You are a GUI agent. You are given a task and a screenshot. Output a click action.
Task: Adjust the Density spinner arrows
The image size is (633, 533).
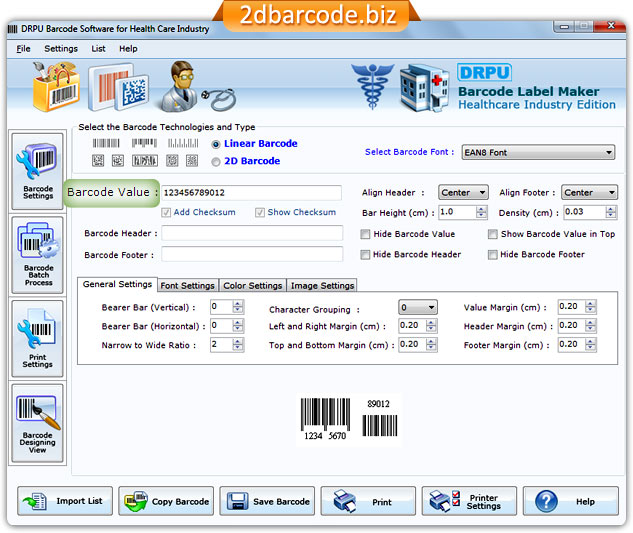(611, 212)
